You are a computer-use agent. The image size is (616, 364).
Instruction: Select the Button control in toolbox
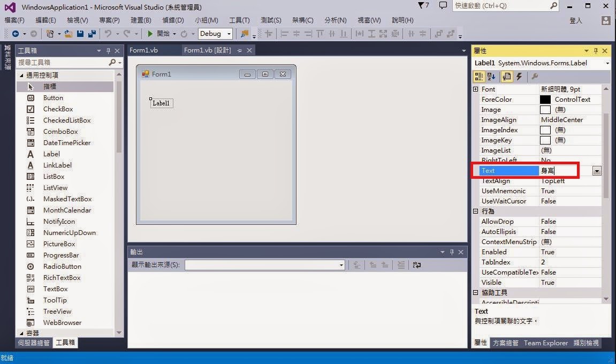pos(53,98)
